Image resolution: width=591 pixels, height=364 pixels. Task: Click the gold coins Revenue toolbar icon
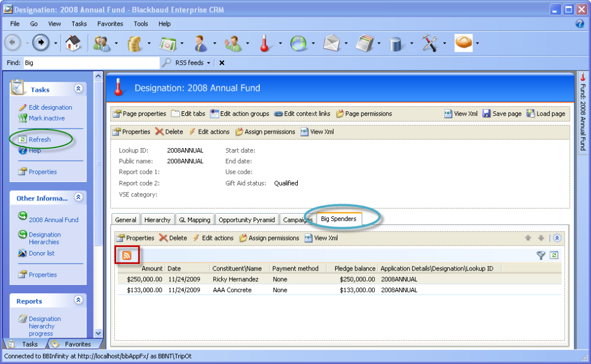click(135, 44)
